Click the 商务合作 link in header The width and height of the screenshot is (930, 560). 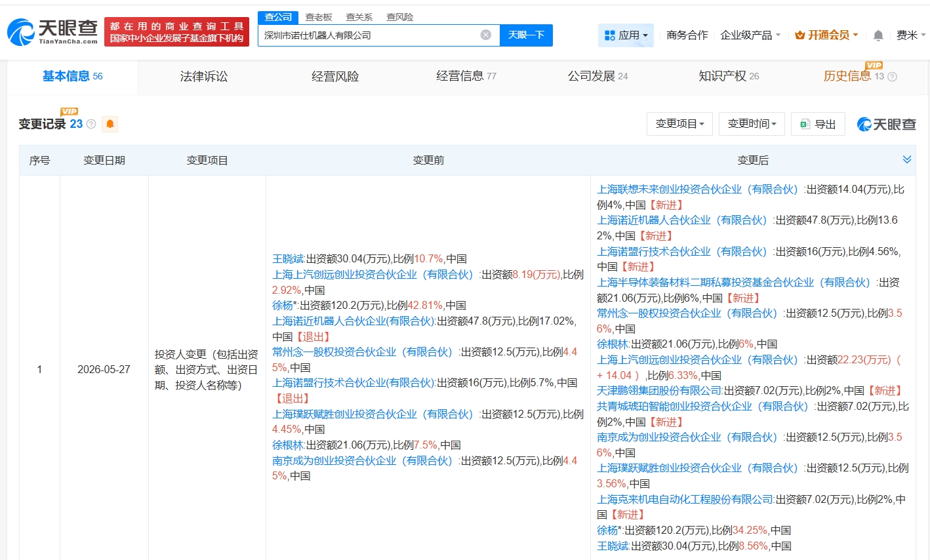(687, 35)
